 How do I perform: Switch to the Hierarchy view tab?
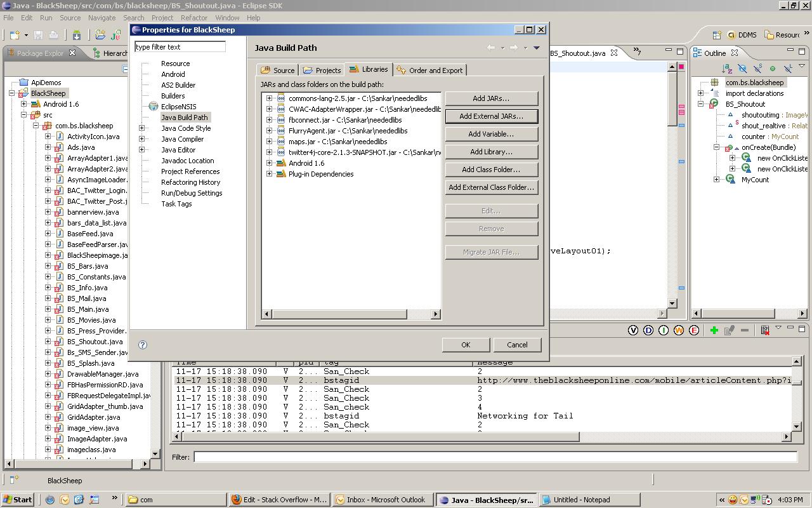[x=110, y=53]
